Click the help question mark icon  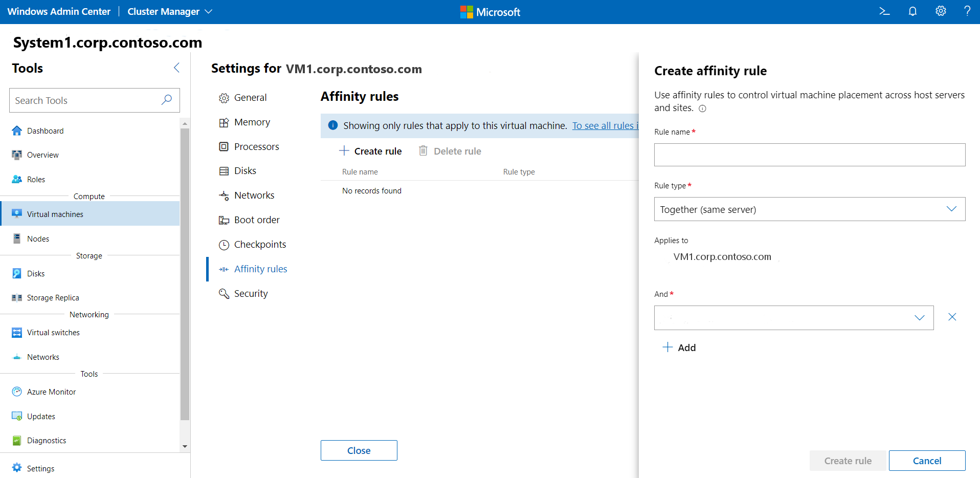967,11
